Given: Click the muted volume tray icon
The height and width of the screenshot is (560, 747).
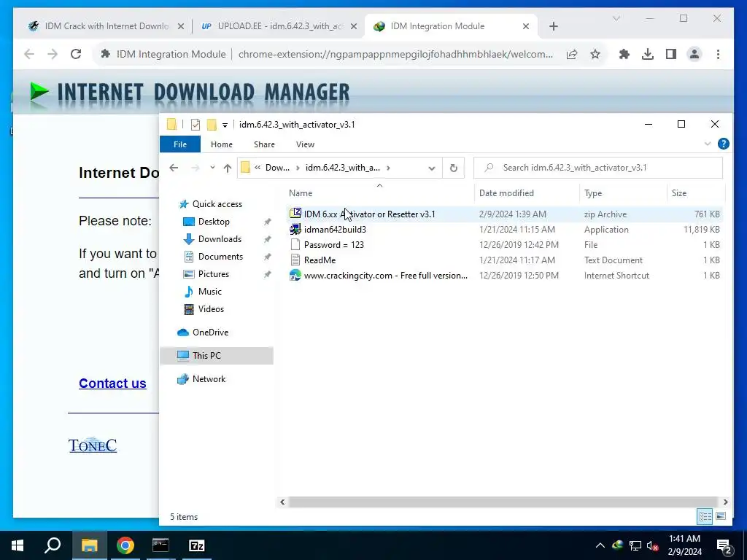Looking at the screenshot, I should click(x=653, y=546).
